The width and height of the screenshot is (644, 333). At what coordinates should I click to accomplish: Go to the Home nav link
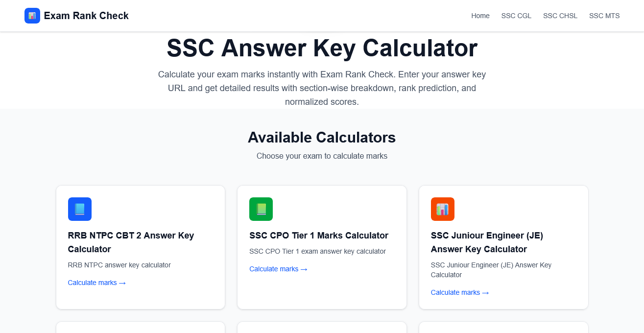point(480,16)
